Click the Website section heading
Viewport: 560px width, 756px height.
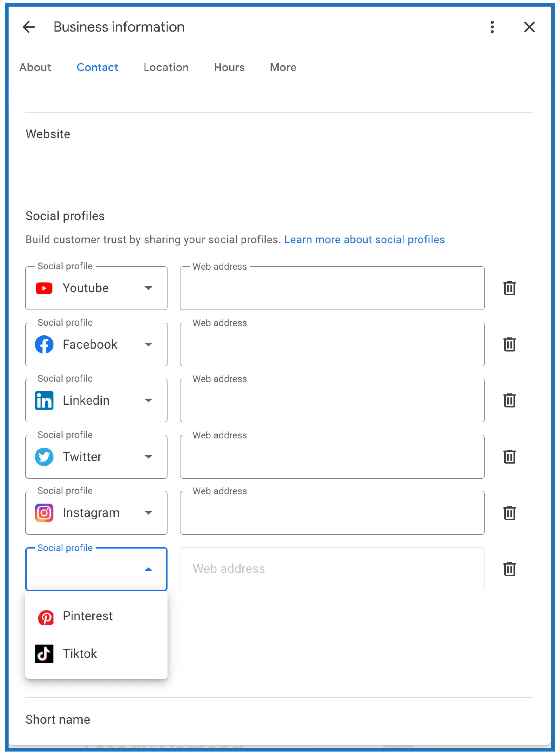click(48, 134)
